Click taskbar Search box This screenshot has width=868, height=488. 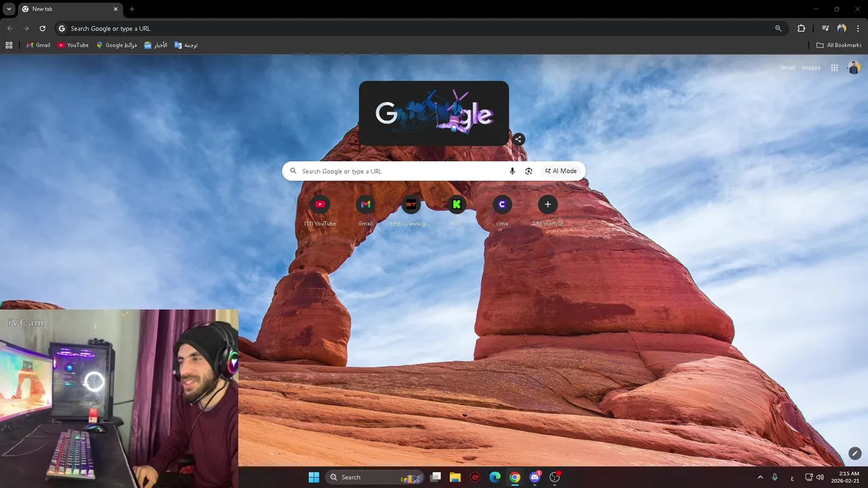[374, 477]
